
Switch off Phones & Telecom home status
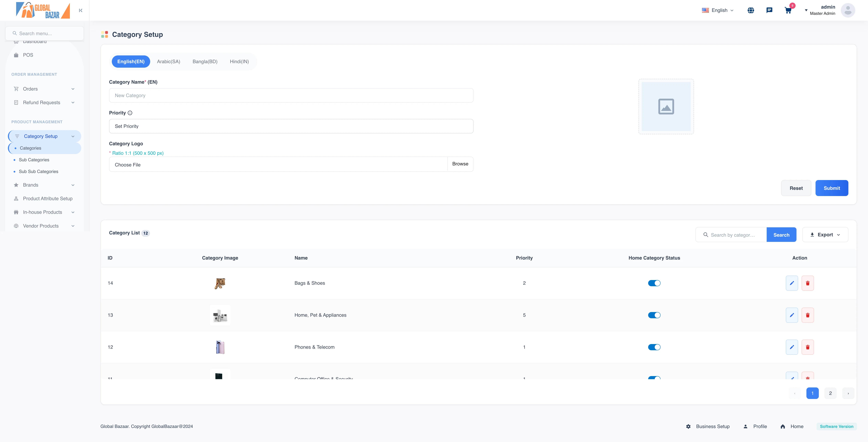pyautogui.click(x=654, y=347)
